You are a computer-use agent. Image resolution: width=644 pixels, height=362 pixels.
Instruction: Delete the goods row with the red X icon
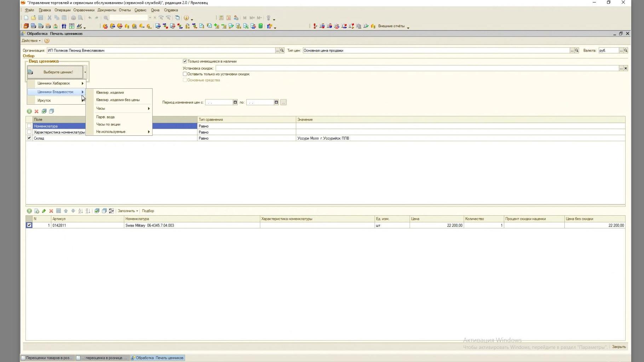(51, 211)
